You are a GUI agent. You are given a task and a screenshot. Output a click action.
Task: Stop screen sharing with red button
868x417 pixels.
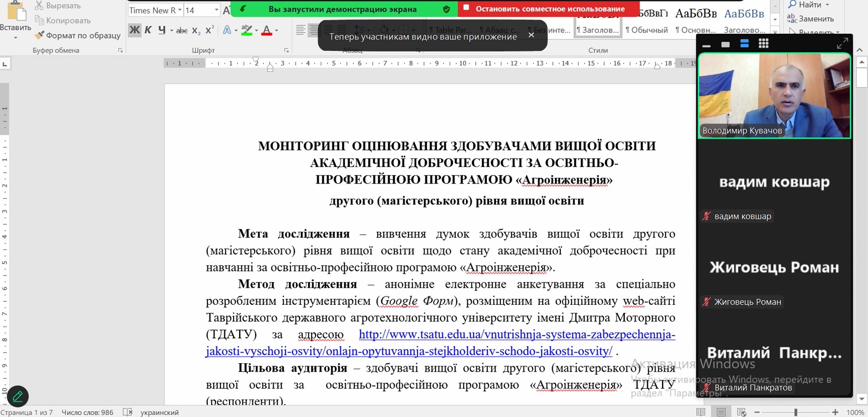click(548, 9)
